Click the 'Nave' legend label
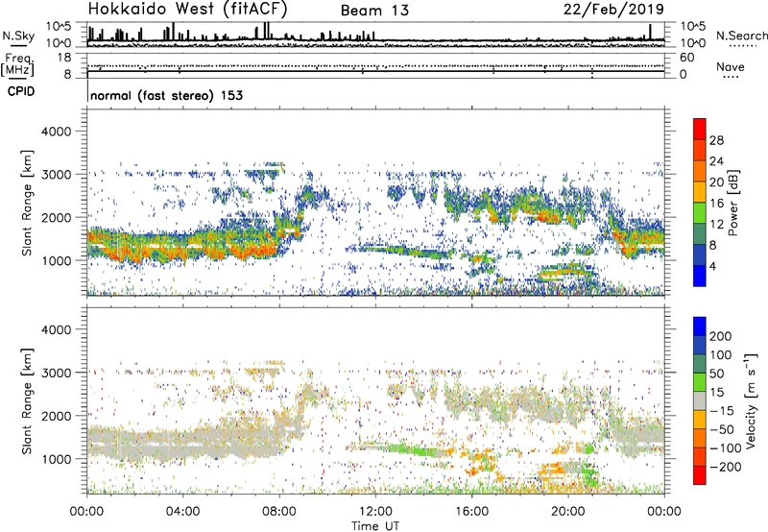Viewport: 768px width, 532px height. [x=731, y=66]
